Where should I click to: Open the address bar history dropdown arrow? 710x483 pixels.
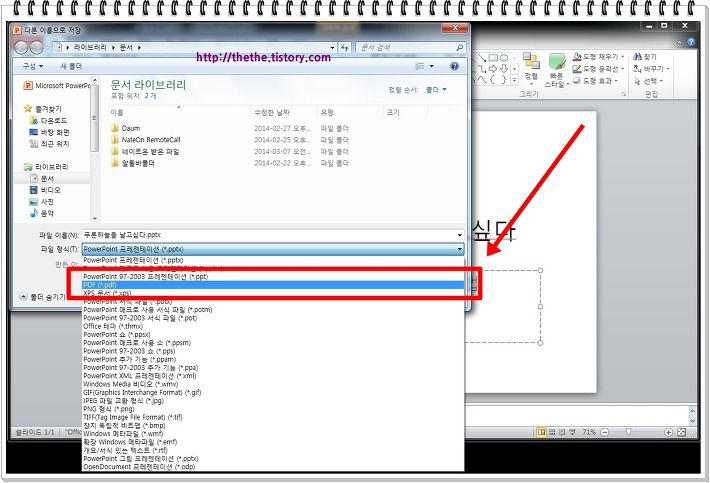(x=333, y=47)
